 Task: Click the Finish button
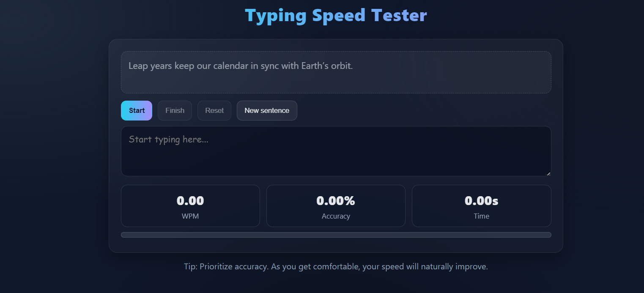[x=174, y=110]
